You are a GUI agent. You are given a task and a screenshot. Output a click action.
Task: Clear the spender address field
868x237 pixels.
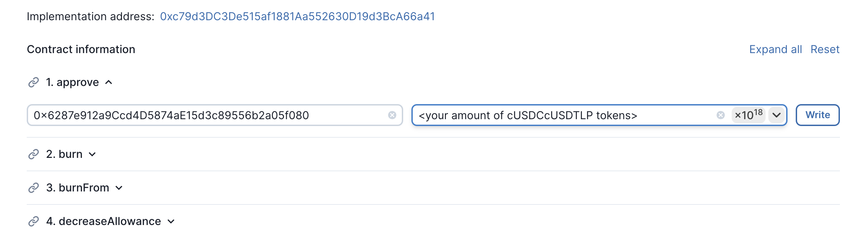coord(392,115)
